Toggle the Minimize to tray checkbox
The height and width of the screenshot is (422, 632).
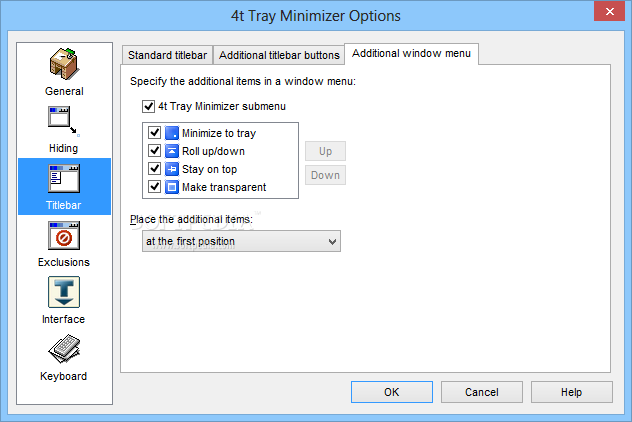154,133
